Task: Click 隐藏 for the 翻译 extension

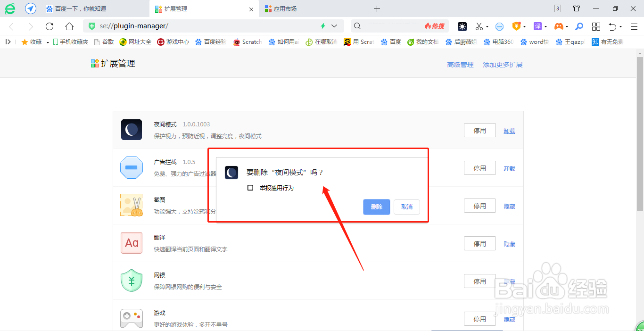Action: coord(509,244)
